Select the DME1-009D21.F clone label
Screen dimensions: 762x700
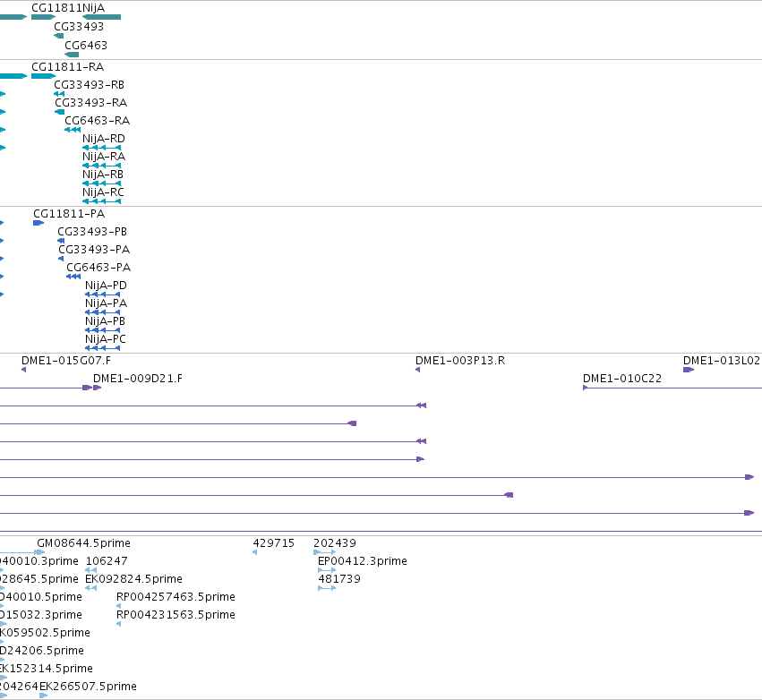138,379
